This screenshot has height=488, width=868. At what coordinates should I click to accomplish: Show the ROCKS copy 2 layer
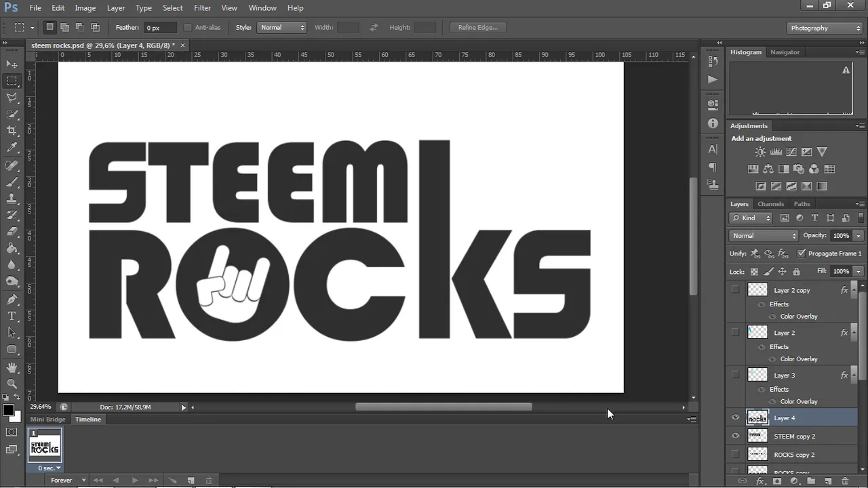tap(735, 453)
